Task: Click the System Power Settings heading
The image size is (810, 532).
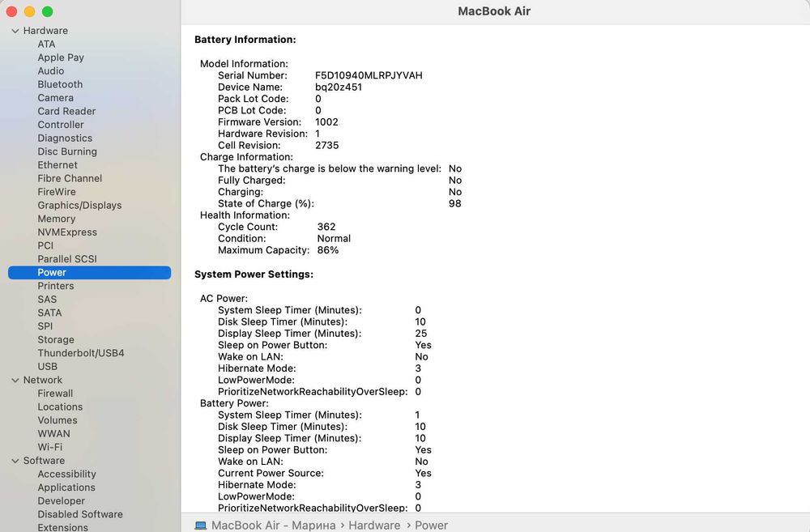Action: coord(254,275)
